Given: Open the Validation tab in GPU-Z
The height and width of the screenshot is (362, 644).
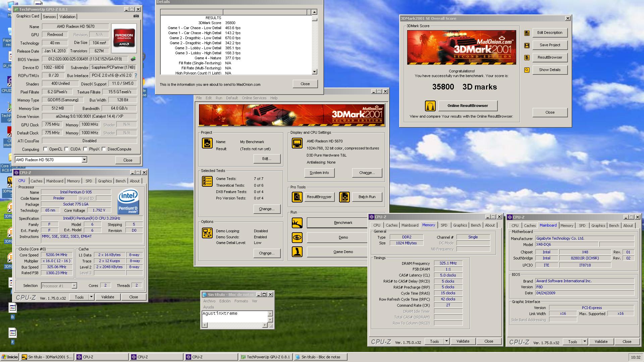Looking at the screenshot, I should tap(67, 17).
